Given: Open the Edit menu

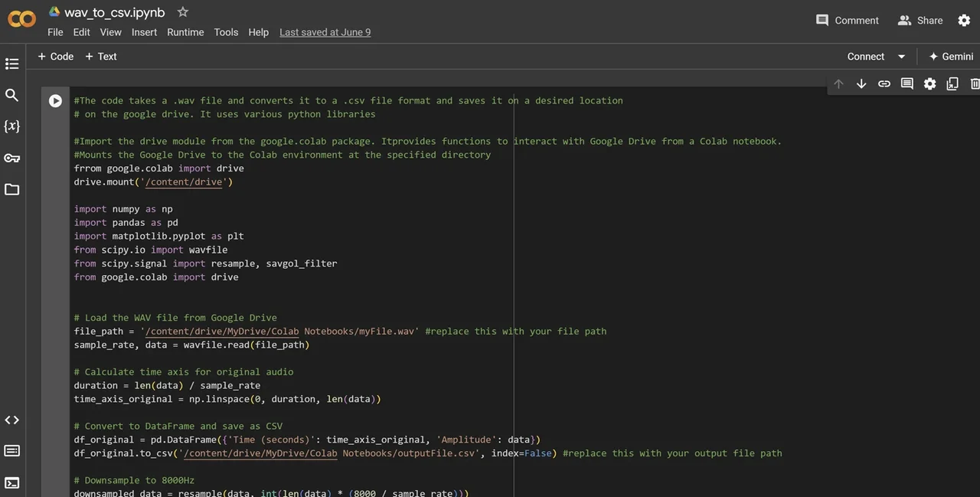Looking at the screenshot, I should tap(81, 32).
